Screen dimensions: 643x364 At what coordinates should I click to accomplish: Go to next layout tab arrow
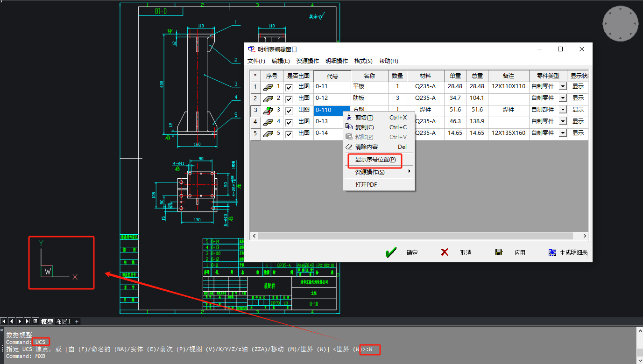[19, 321]
